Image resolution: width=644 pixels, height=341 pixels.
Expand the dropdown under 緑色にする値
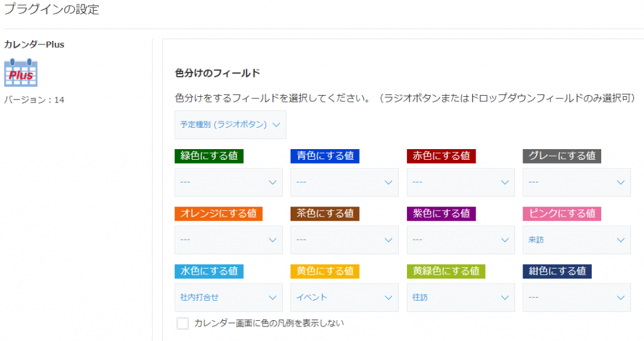tap(229, 182)
